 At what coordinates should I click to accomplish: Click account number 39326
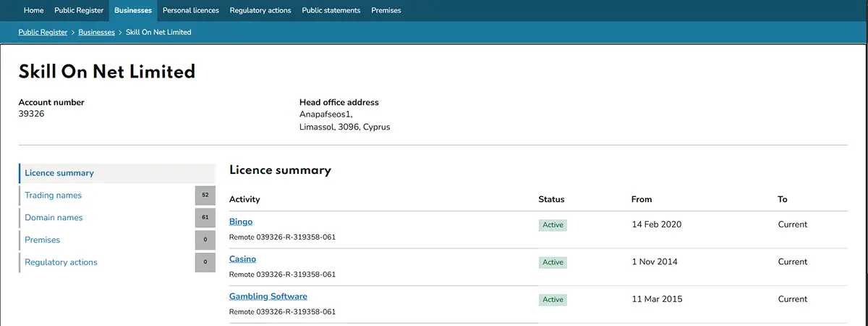pyautogui.click(x=32, y=114)
